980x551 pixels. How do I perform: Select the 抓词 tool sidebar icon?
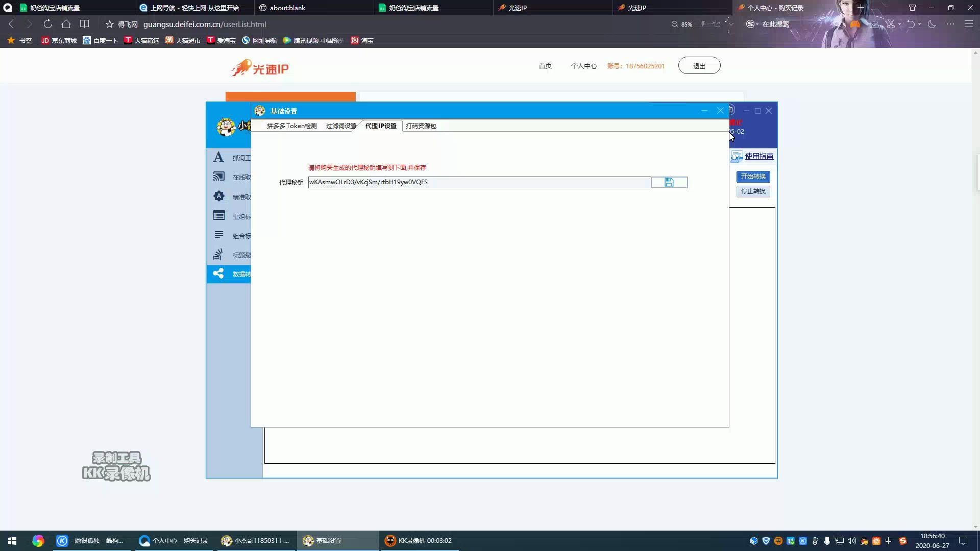click(218, 158)
